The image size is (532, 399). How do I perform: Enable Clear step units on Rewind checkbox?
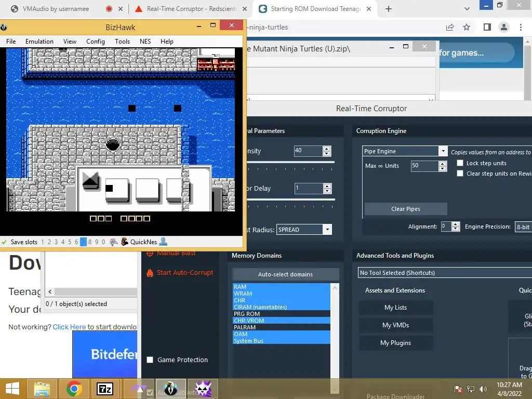(460, 174)
